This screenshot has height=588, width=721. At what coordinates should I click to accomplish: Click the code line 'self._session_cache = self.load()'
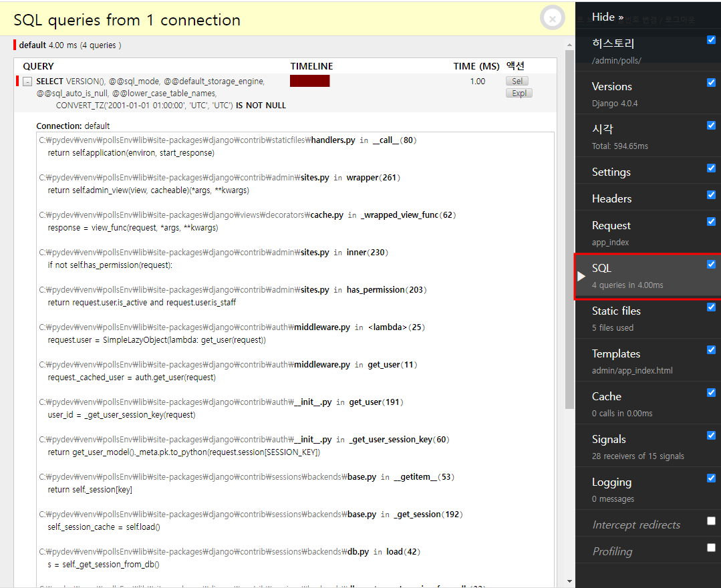(x=104, y=527)
